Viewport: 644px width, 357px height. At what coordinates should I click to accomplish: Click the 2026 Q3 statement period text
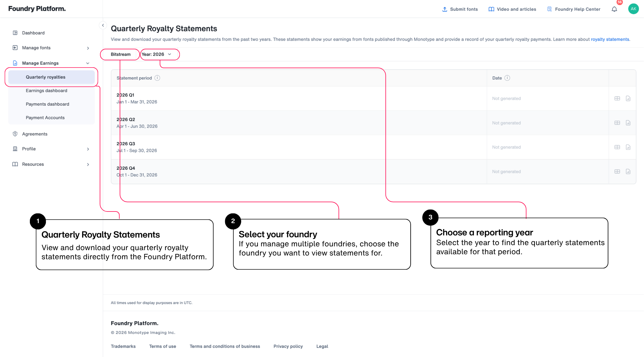coord(126,144)
